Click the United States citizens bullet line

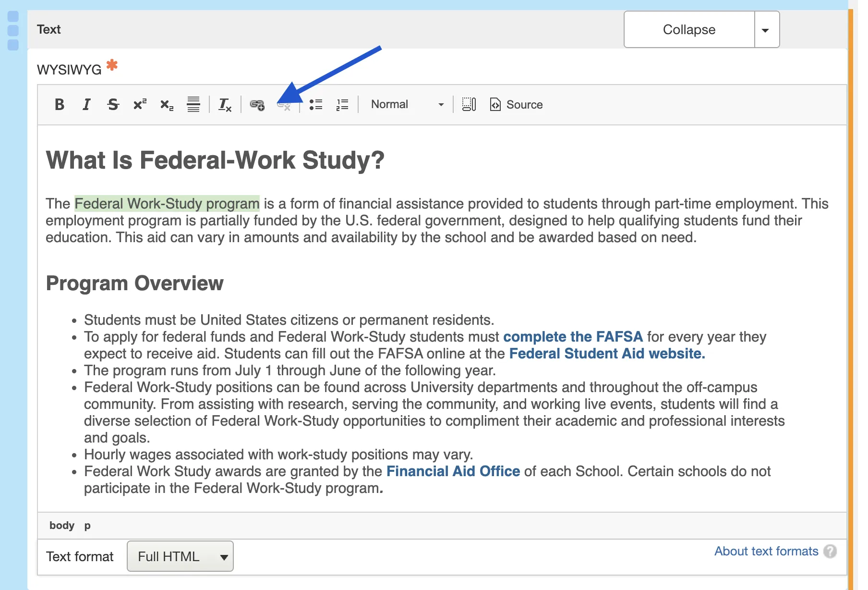289,320
